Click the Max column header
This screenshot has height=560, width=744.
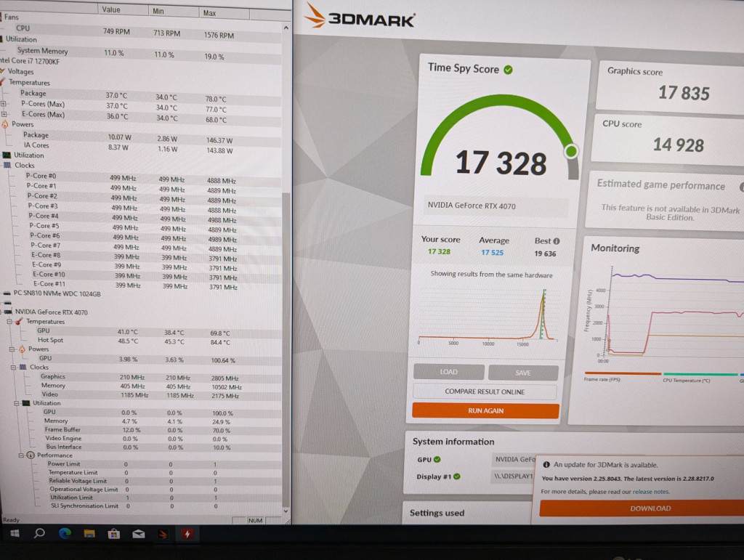click(224, 13)
